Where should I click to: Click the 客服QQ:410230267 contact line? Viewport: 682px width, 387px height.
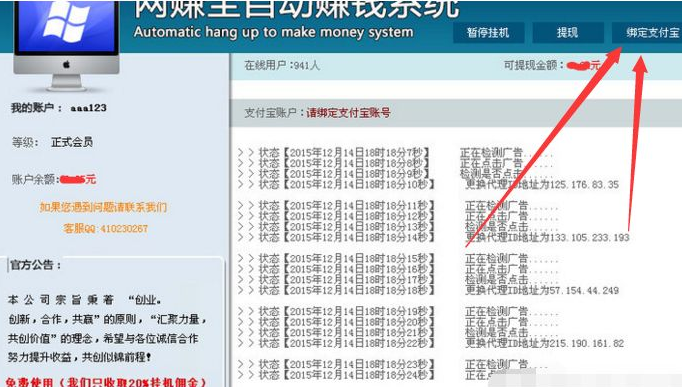[x=106, y=228]
